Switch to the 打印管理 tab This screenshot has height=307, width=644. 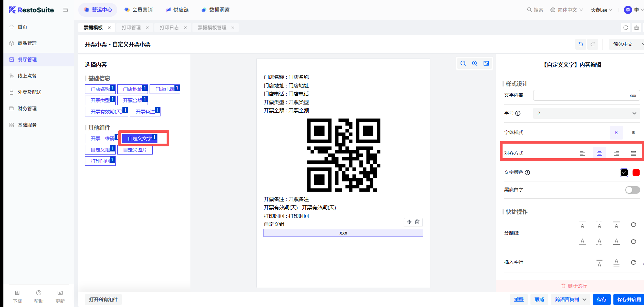tap(131, 28)
